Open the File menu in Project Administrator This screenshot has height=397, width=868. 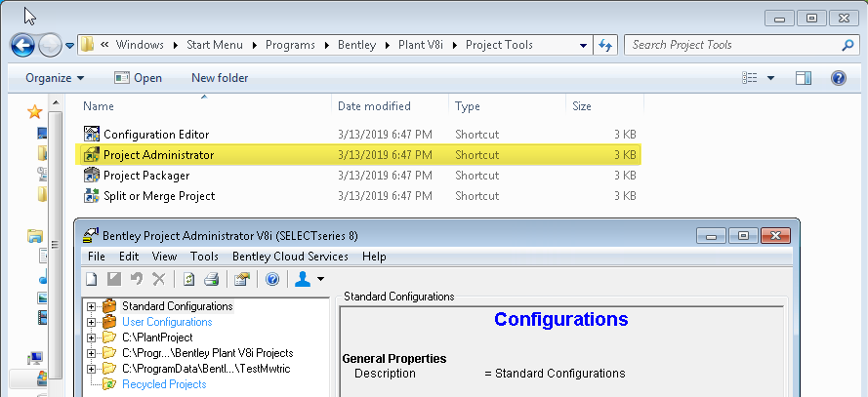97,257
